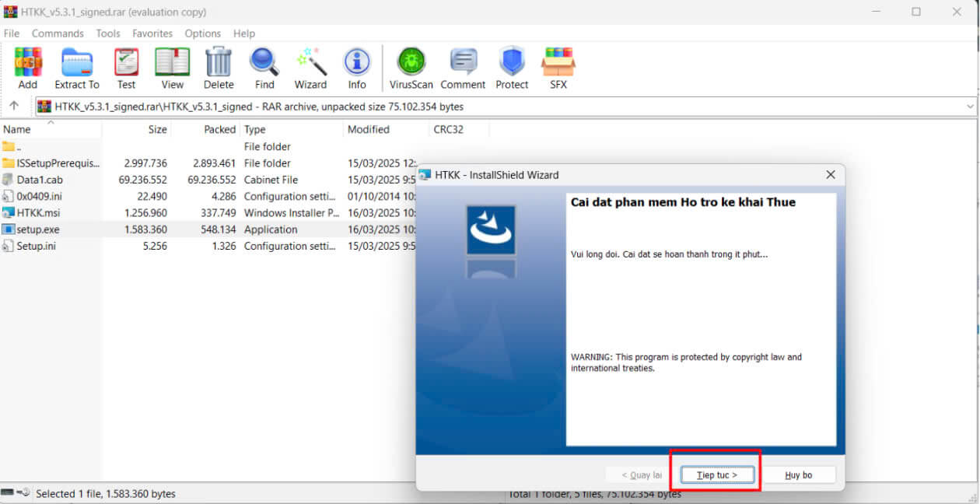Click the Delete trash can icon
This screenshot has height=504, width=980.
click(x=219, y=61)
